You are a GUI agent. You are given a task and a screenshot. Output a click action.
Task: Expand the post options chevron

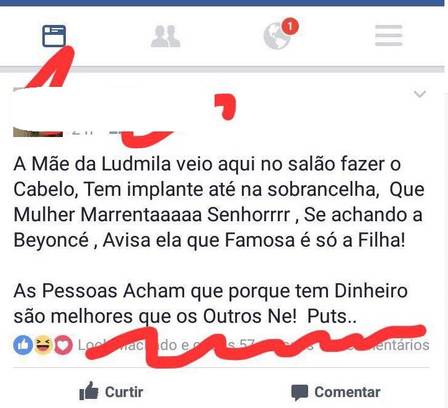click(420, 94)
